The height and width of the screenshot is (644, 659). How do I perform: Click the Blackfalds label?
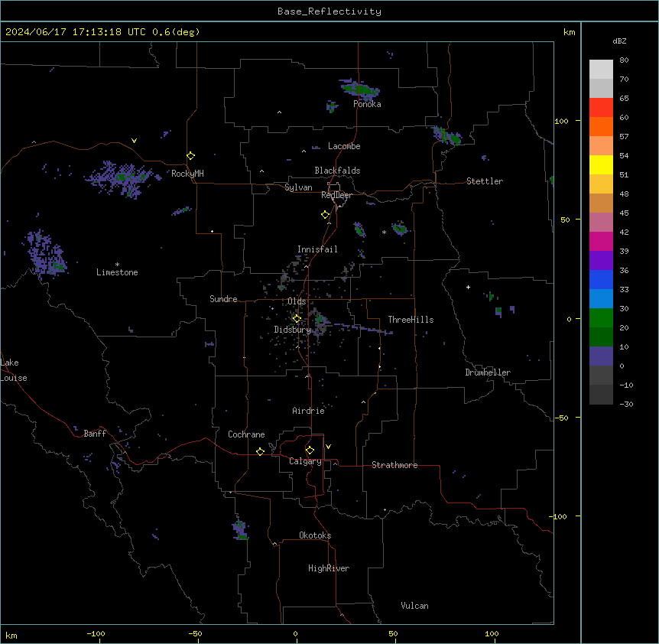click(x=337, y=171)
